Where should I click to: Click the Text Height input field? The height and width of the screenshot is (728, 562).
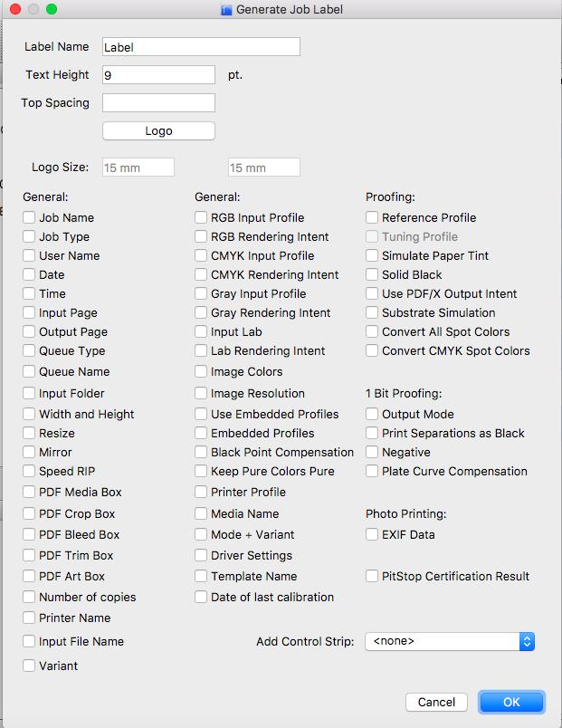point(158,75)
